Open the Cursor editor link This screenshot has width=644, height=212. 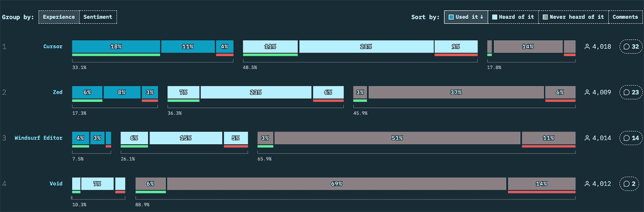click(x=53, y=47)
